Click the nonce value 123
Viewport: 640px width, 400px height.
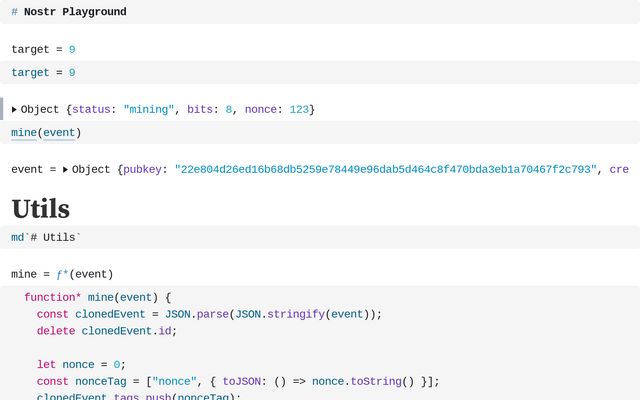pos(299,109)
